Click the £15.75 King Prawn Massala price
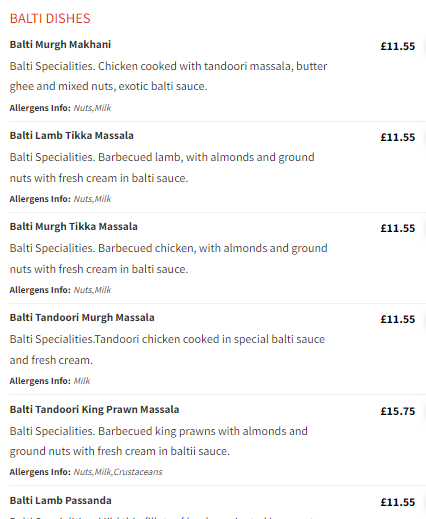The image size is (426, 519). [x=398, y=411]
